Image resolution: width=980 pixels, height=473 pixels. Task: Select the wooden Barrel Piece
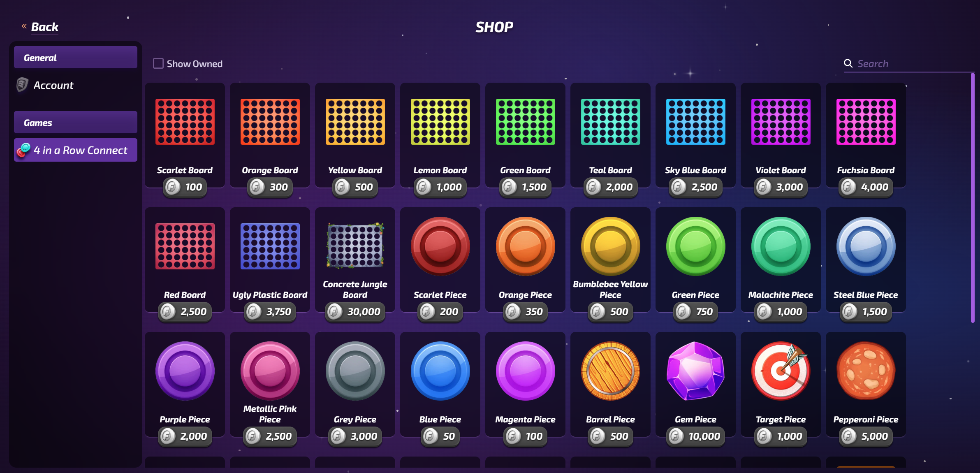(610, 371)
